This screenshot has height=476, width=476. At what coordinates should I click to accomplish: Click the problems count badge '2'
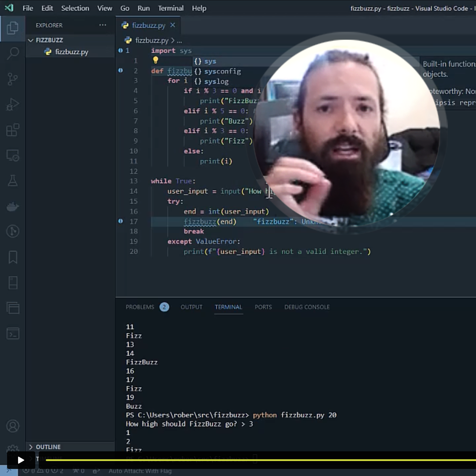[164, 307]
